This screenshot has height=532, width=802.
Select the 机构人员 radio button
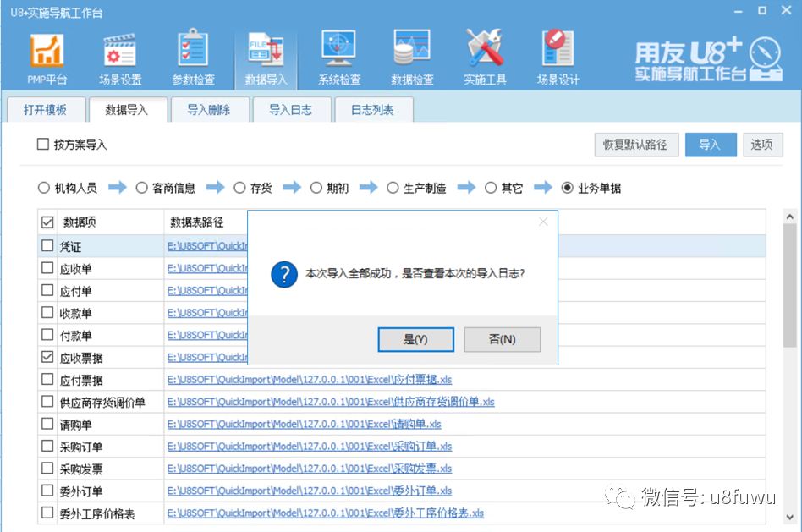tap(43, 189)
